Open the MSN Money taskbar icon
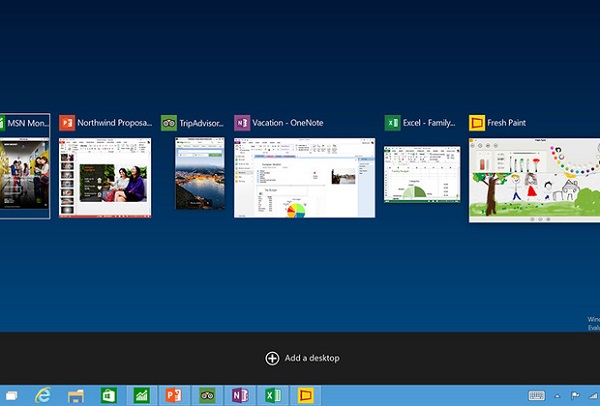 pyautogui.click(x=141, y=394)
